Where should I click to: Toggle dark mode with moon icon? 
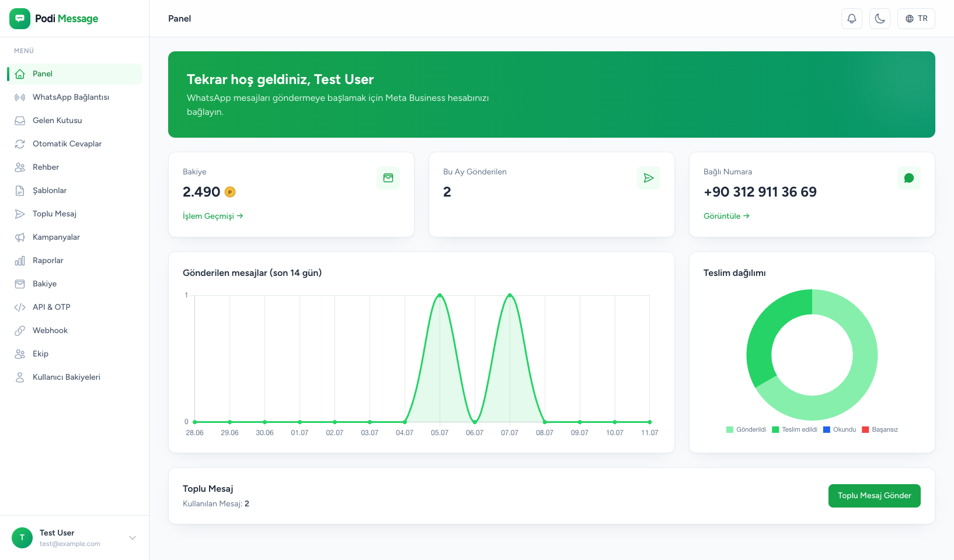coord(880,19)
